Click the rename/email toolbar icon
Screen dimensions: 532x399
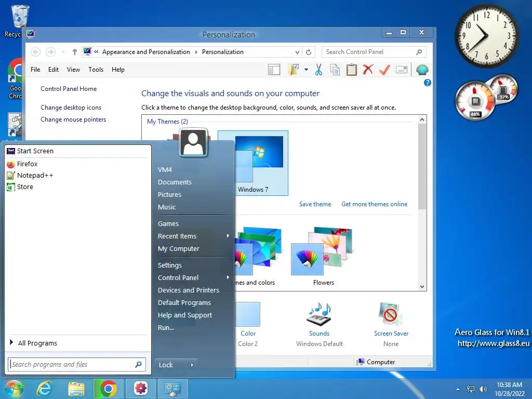[x=402, y=70]
